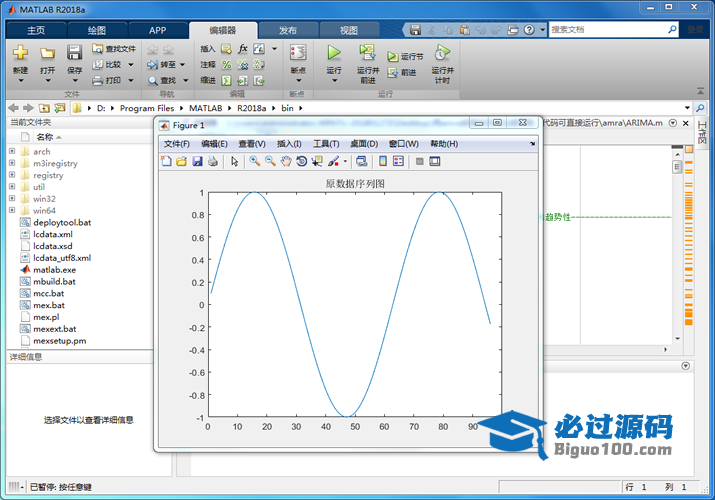Toggle the Edit Plot arrow pointer tool

click(x=234, y=161)
